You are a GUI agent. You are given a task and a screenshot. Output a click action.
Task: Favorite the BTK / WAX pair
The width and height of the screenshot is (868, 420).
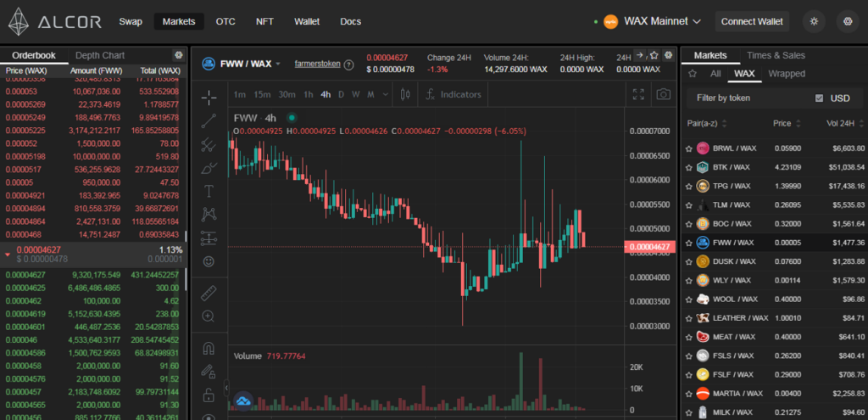688,167
